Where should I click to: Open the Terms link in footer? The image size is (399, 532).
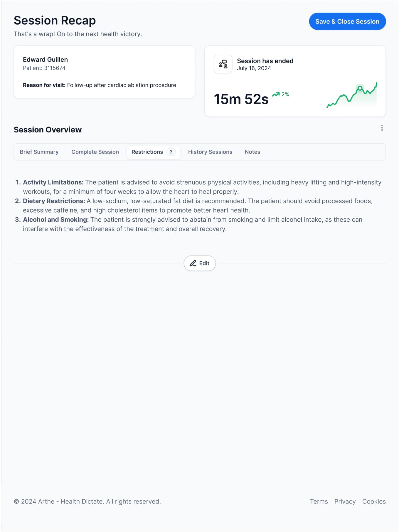click(319, 501)
